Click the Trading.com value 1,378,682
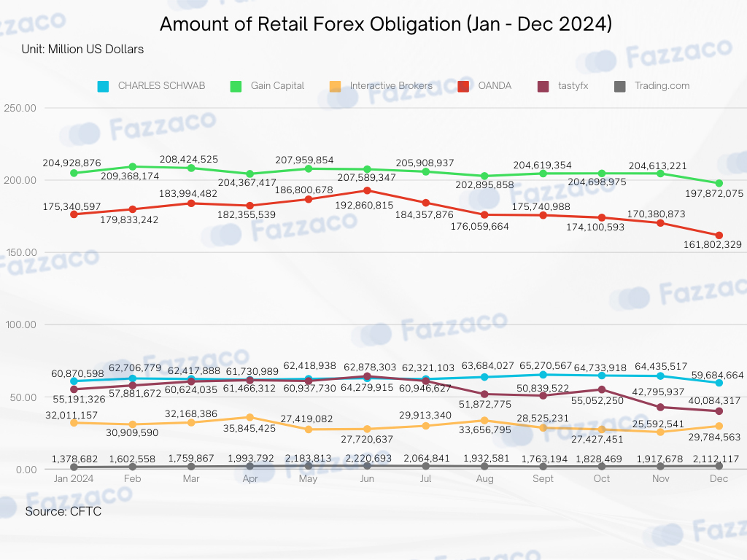747x560 pixels. pos(74,459)
